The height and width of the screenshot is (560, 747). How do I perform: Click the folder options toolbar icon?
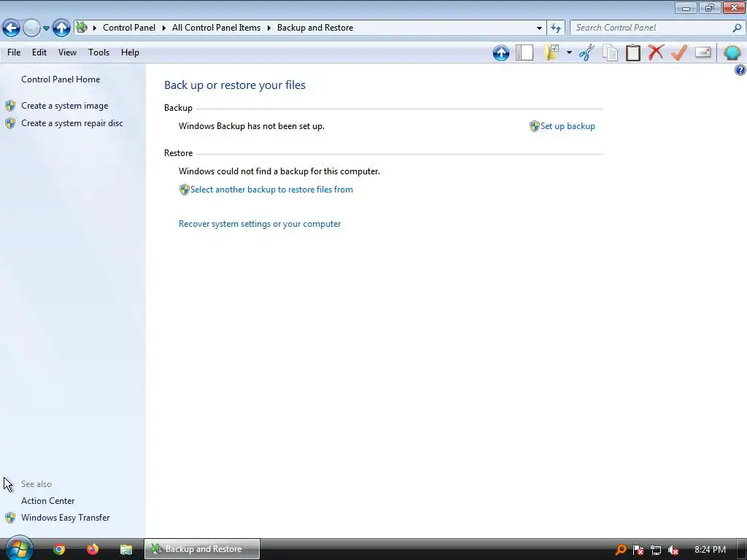pyautogui.click(x=551, y=52)
